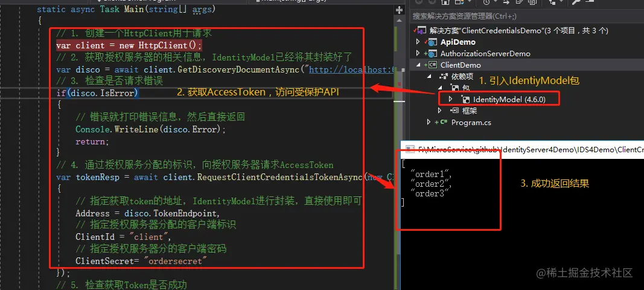Click the ClientSecret= "ordersecret" line
Viewport: 644px width, 290px height.
pos(141,261)
